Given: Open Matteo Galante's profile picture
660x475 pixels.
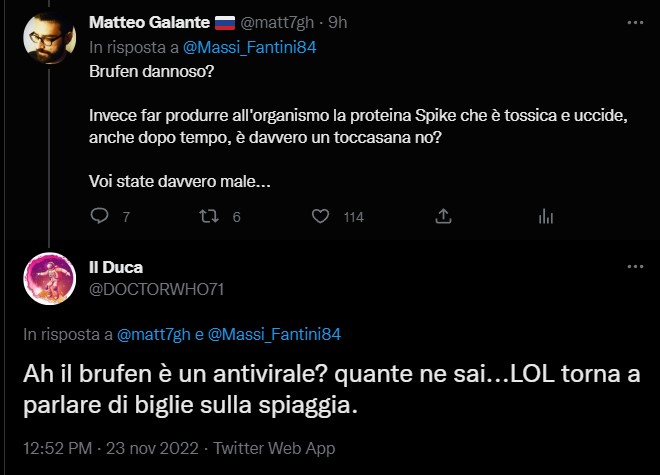Looking at the screenshot, I should pos(49,42).
